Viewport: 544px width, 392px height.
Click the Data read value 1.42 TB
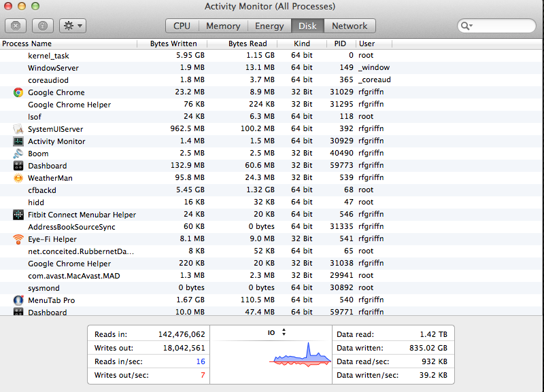coord(433,334)
